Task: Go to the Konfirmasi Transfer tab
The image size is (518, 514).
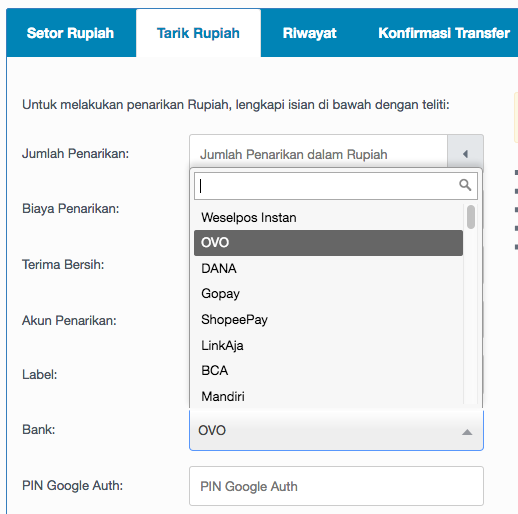Action: [444, 33]
